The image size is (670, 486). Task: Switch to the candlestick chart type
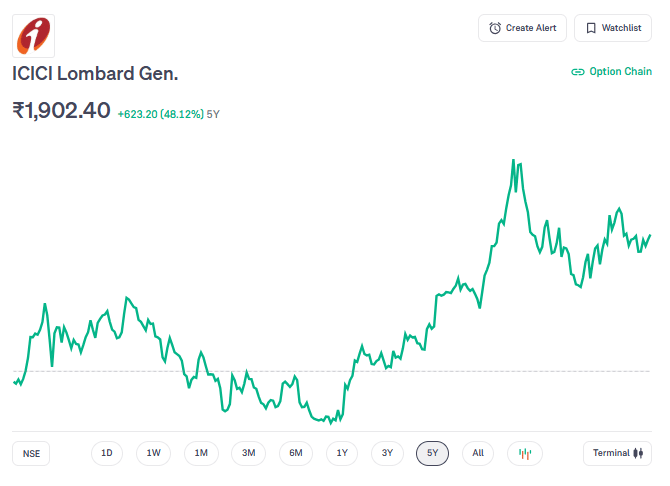(525, 453)
